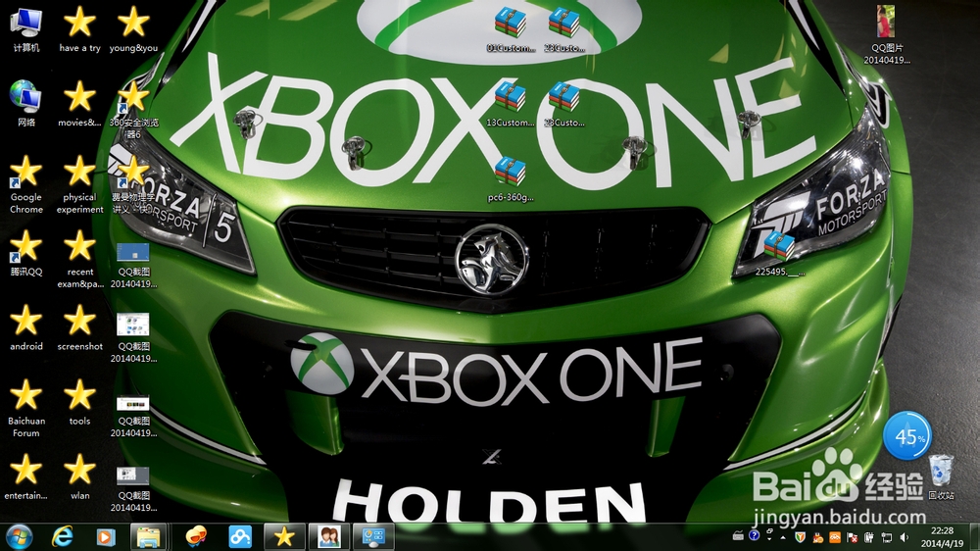
Task: Open Windows Explorer from taskbar
Action: point(148,536)
